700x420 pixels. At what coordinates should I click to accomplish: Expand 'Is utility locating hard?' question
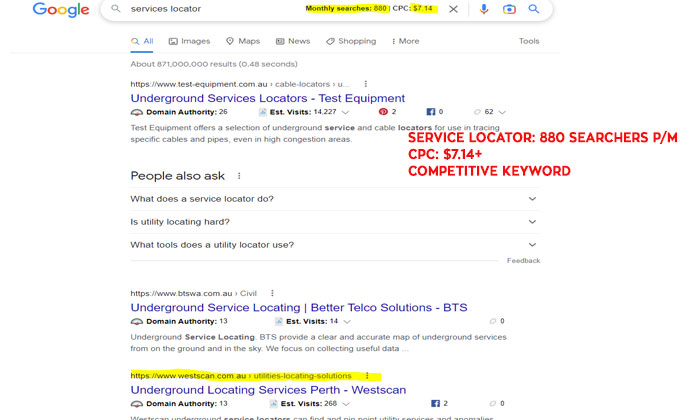pos(334,222)
